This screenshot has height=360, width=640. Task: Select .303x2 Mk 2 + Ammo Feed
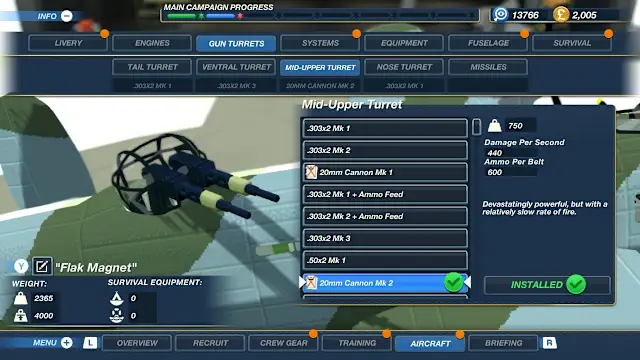point(385,216)
